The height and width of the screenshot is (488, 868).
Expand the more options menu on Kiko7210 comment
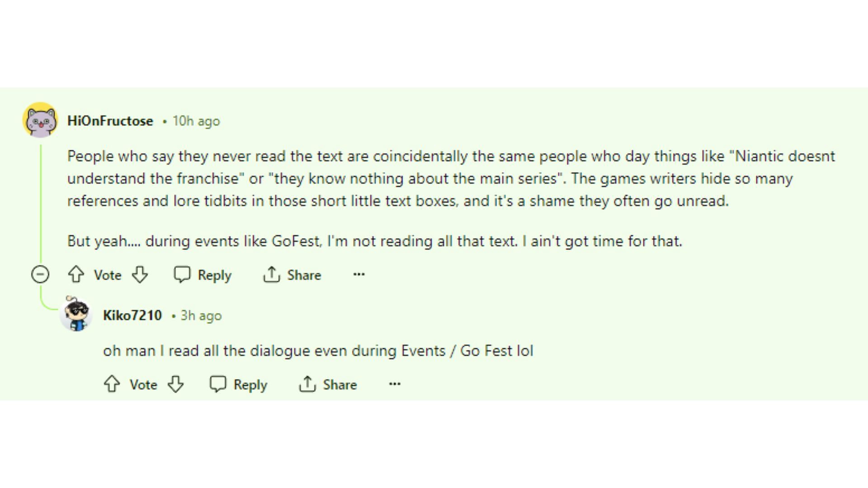(x=395, y=384)
